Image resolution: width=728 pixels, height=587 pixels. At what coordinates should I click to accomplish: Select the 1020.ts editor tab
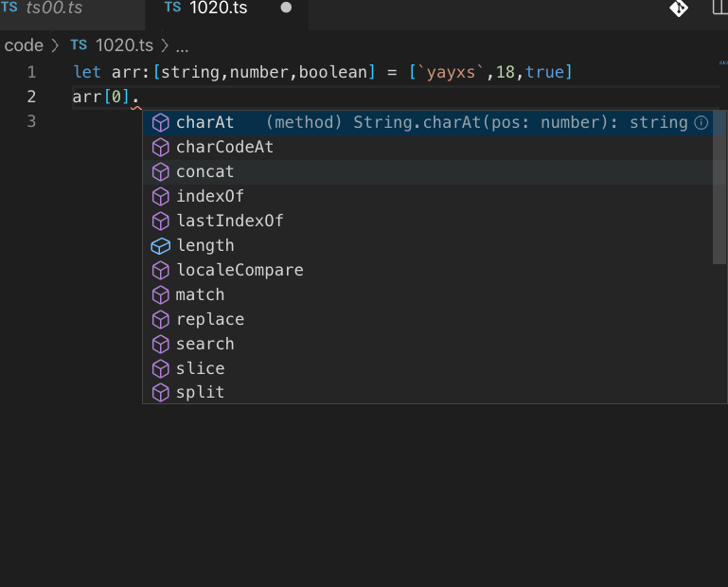pos(217,9)
